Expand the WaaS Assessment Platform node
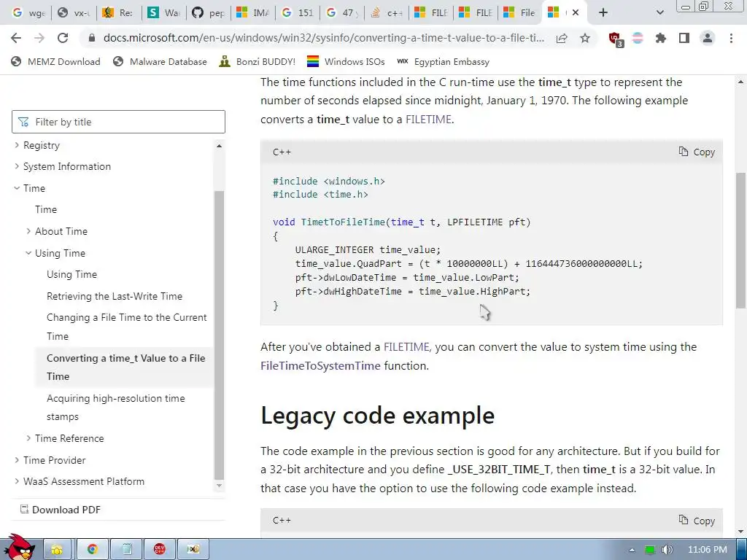This screenshot has height=560, width=747. (x=17, y=481)
